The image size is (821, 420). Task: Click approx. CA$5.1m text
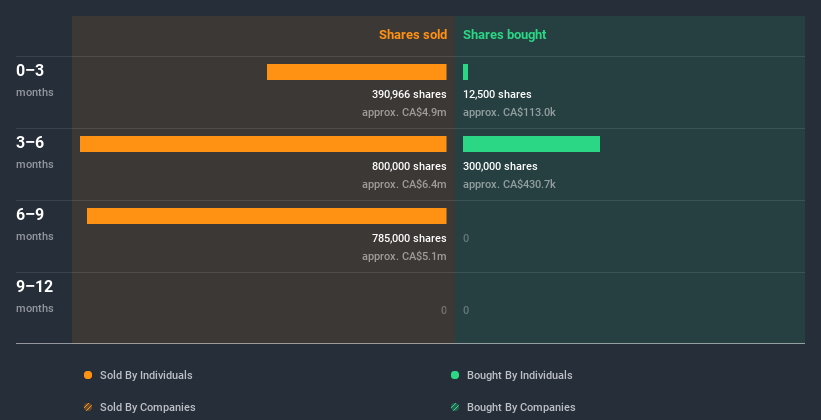404,256
